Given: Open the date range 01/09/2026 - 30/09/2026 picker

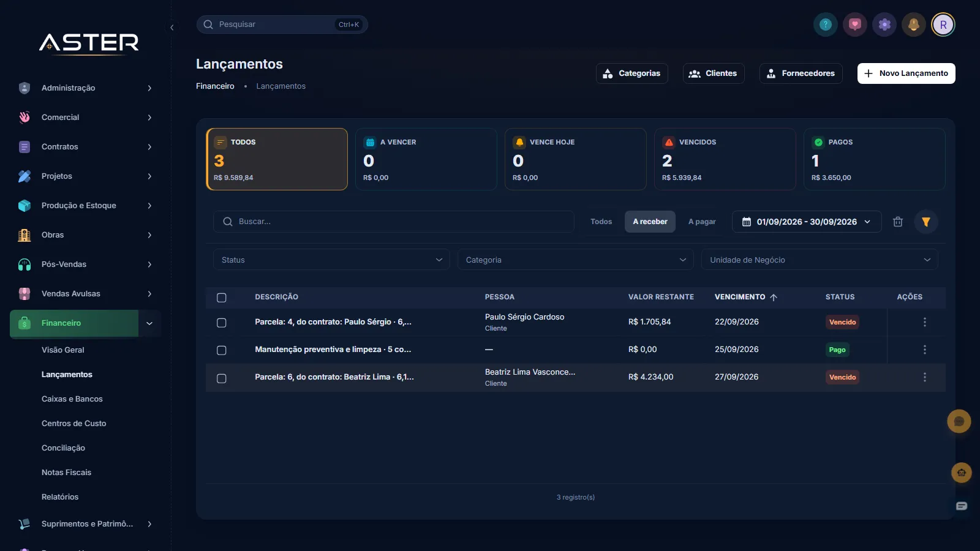Looking at the screenshot, I should click(807, 222).
